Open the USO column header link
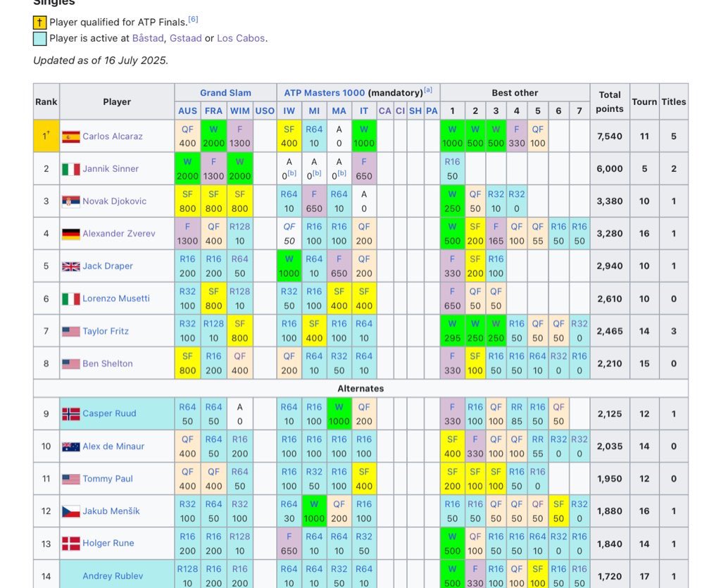The image size is (721, 588). pyautogui.click(x=265, y=111)
